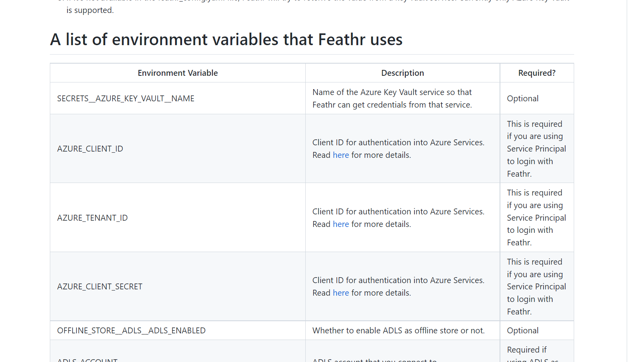Click 'Whether to enable ADLS as offline store' description

pyautogui.click(x=398, y=331)
